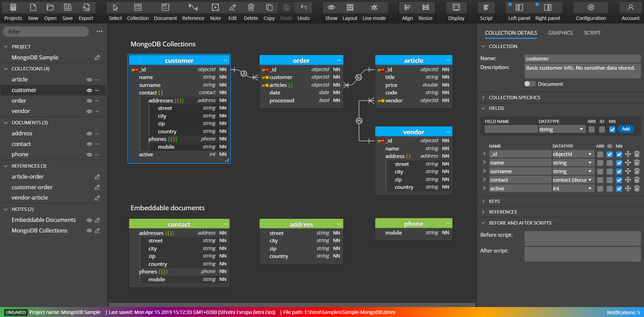Select the Reference tool in toolbar
Viewport: 644px width, 317px height.
click(193, 12)
